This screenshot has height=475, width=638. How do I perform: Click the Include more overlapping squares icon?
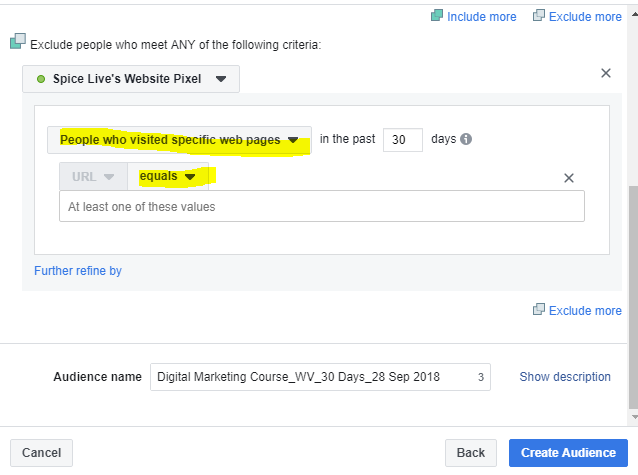437,15
